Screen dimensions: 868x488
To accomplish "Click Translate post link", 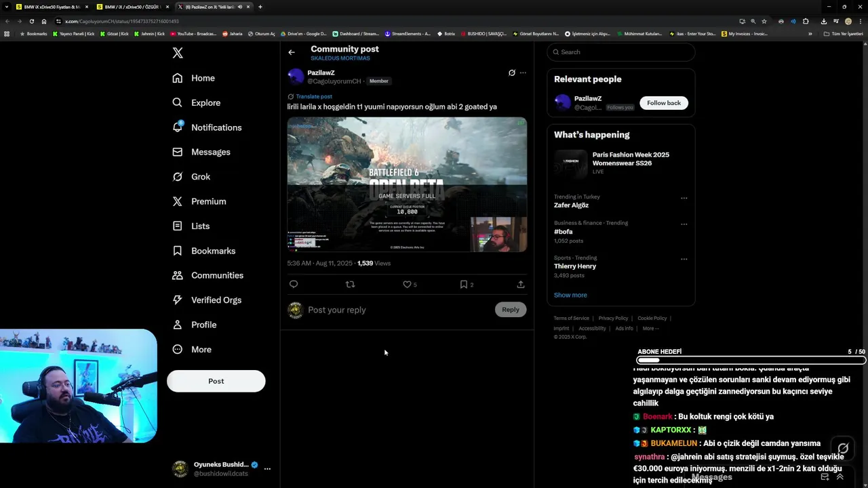I will 314,96.
